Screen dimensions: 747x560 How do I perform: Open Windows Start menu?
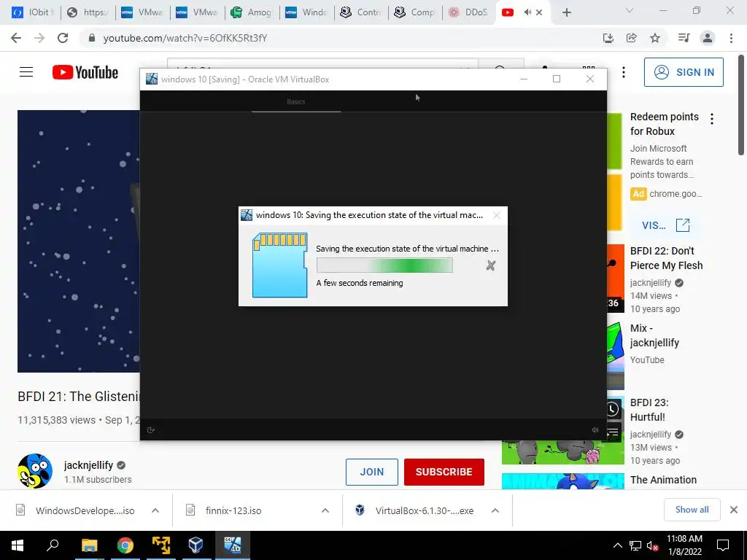click(x=18, y=545)
